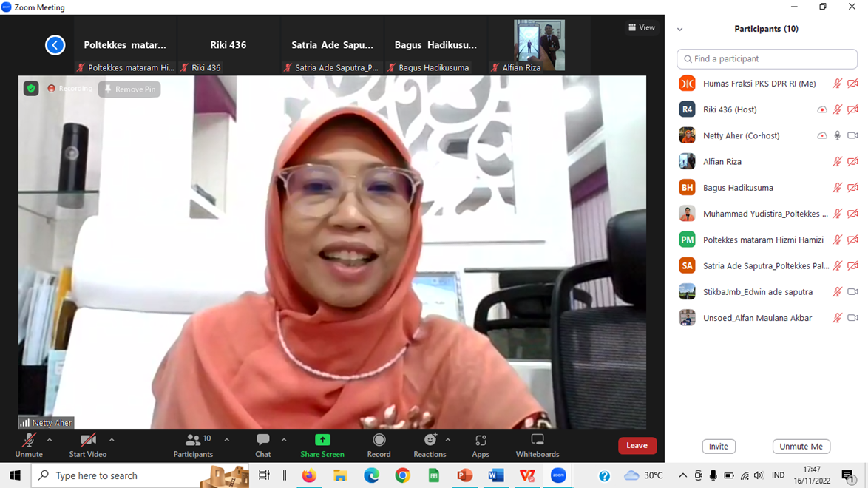This screenshot has width=868, height=488.
Task: Click the Unmute microphone icon
Action: [29, 441]
